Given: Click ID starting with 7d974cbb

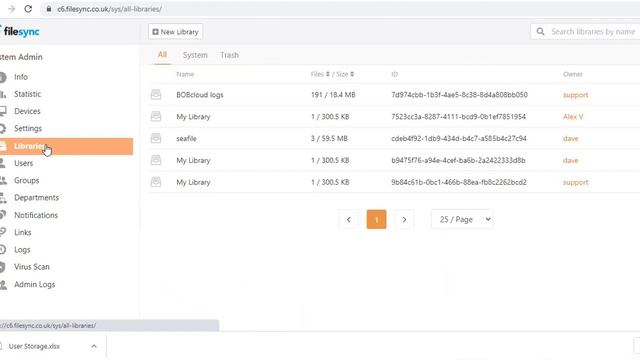Looking at the screenshot, I should click(459, 95).
